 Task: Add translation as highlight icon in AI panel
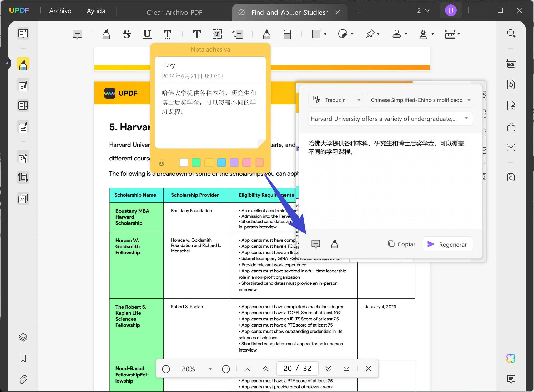(335, 244)
